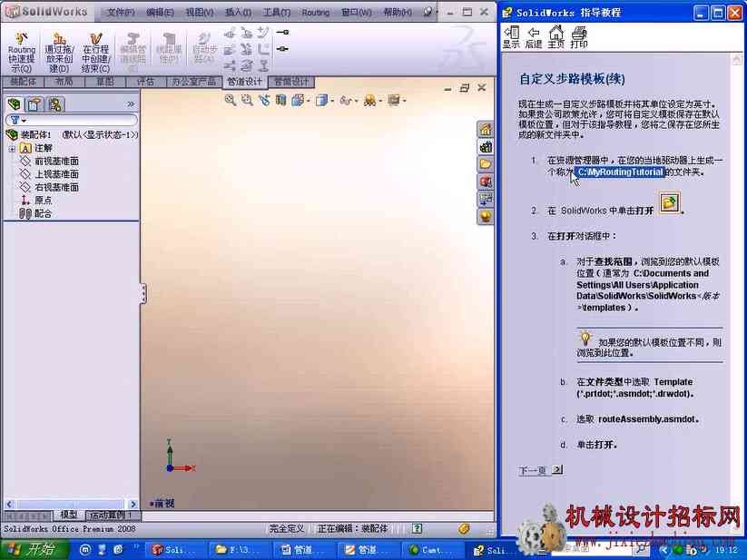Screen dimensions: 747x560
Task: Click the feature tree horizontal scrollbar
Action: (71, 504)
